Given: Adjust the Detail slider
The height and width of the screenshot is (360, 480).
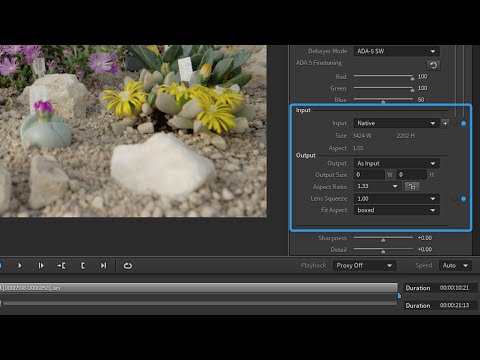Looking at the screenshot, I should coord(383,250).
